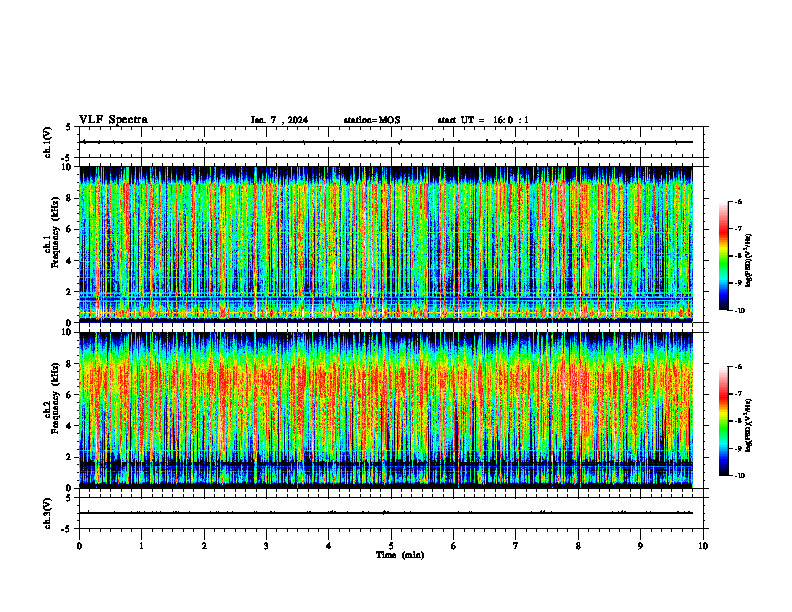Click the "-6" label on ch.1 color bar
Screen dimensions: 792x612
pos(738,202)
